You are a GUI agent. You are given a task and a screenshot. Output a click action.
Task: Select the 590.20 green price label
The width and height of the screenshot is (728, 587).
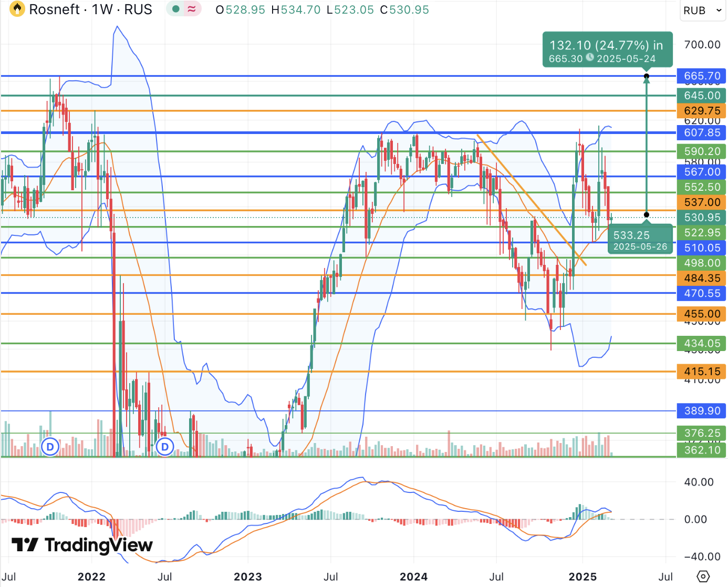[x=702, y=151]
